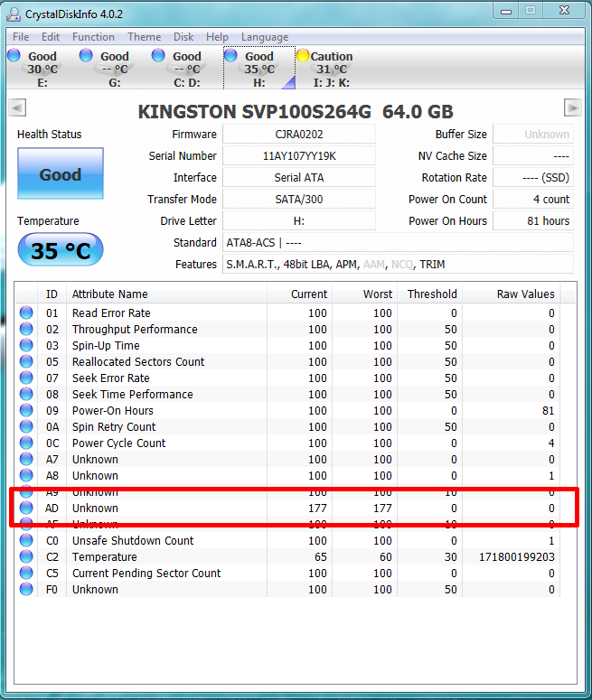Click the Transfer Mode field SATA/300
The height and width of the screenshot is (700, 592).
click(299, 199)
